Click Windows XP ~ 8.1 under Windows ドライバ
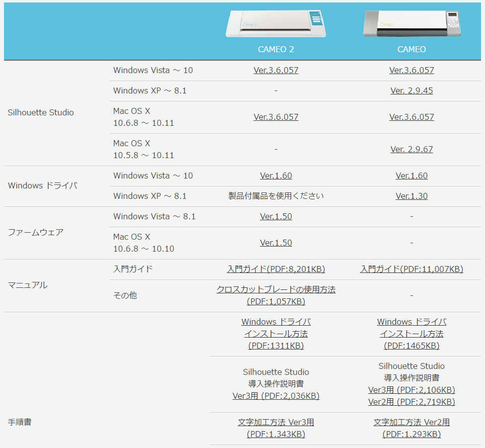This screenshot has height=448, width=485. coord(150,196)
